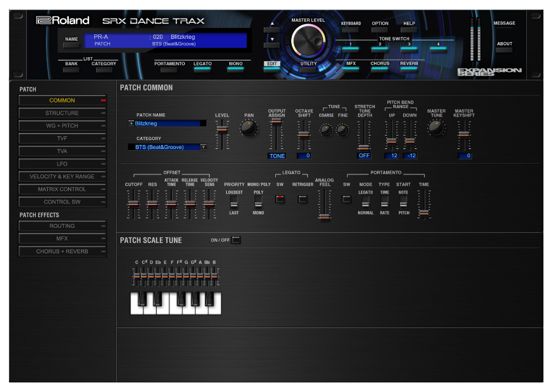Adjust the Pan knob
The width and height of the screenshot is (553, 392).
click(248, 128)
